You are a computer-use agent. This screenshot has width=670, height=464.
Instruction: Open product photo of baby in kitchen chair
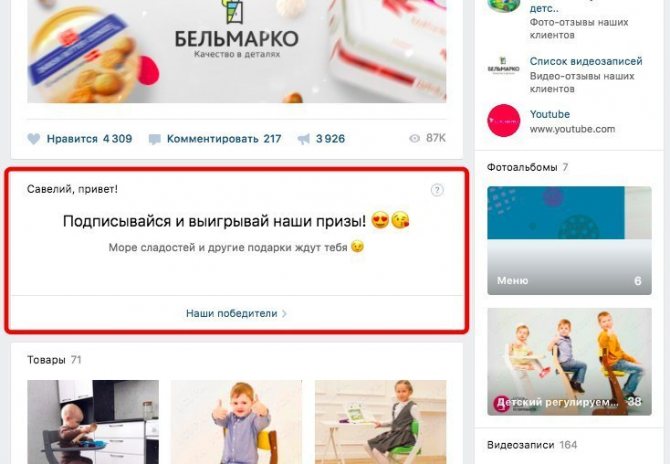coord(93,422)
